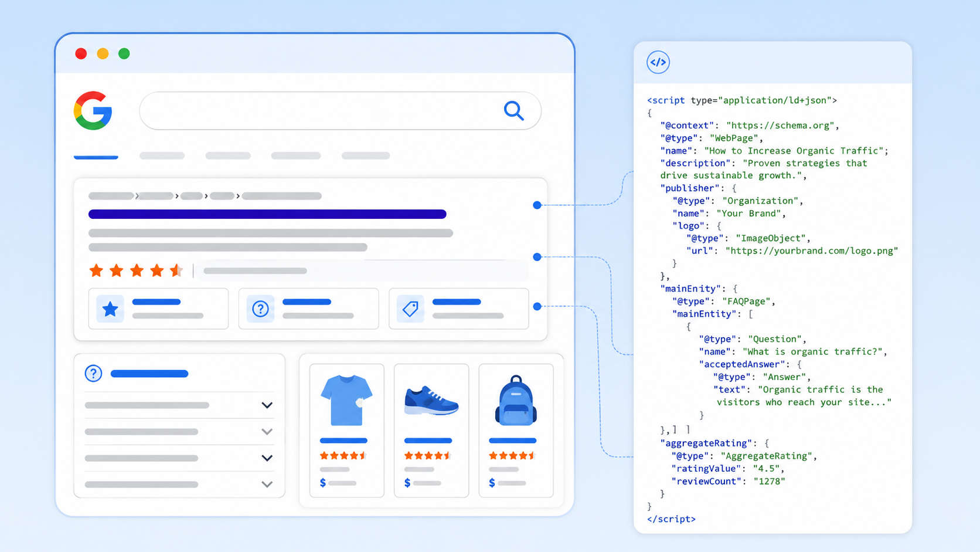Click 'How to Increase Organic Traffic' name line
The image size is (980, 552).
[x=774, y=151]
